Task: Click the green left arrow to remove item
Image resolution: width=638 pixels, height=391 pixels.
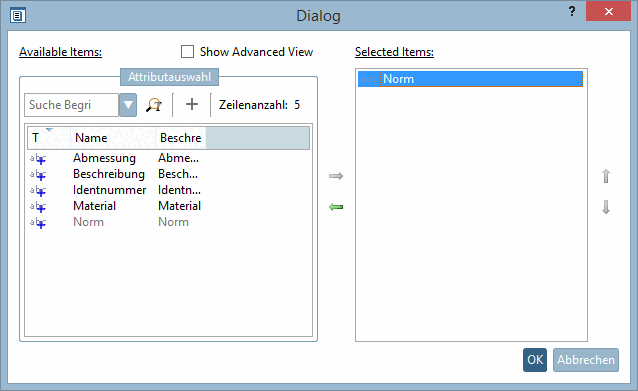Action: 336,207
